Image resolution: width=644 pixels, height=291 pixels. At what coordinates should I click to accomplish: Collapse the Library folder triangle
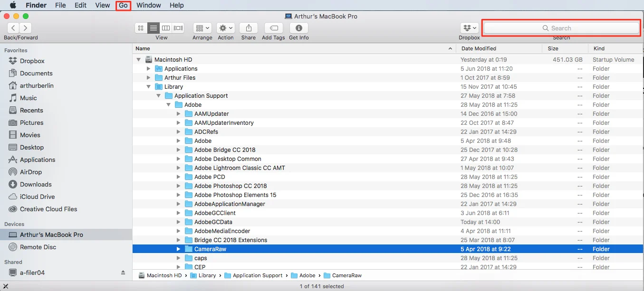coord(148,87)
